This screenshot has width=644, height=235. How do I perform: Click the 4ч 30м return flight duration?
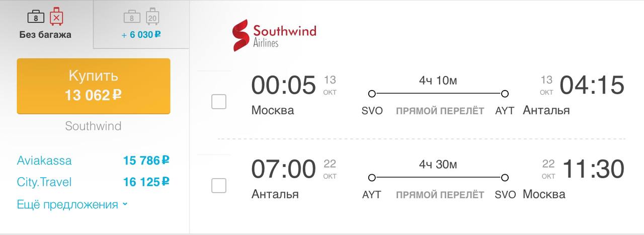pos(438,164)
